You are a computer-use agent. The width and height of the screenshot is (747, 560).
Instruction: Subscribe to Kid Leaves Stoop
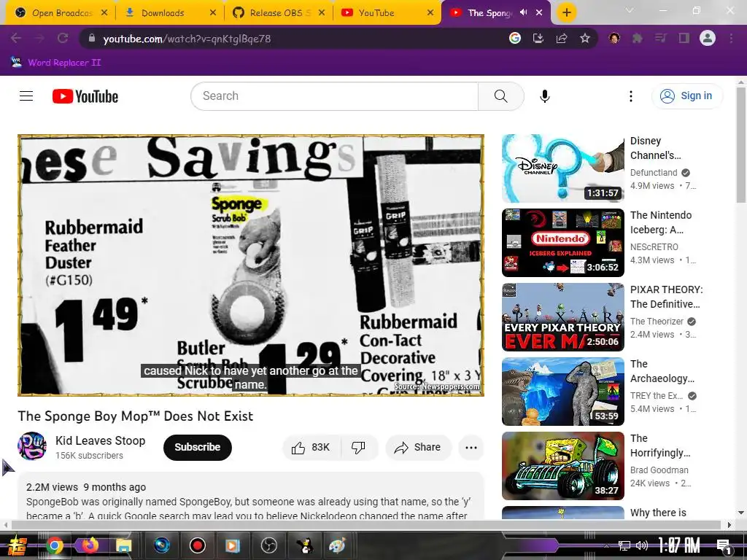197,447
